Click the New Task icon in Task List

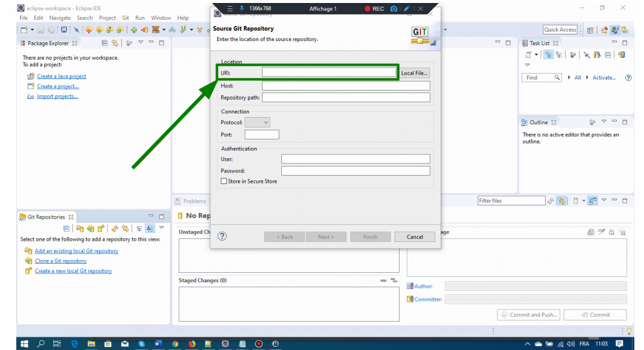coord(529,55)
